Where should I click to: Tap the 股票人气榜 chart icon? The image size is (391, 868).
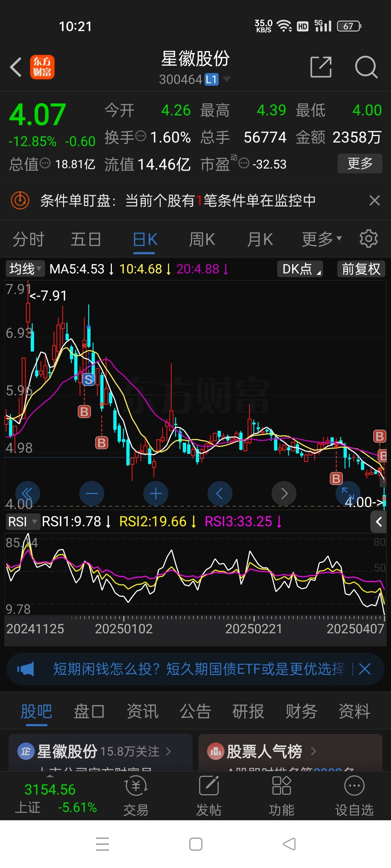pyautogui.click(x=215, y=752)
